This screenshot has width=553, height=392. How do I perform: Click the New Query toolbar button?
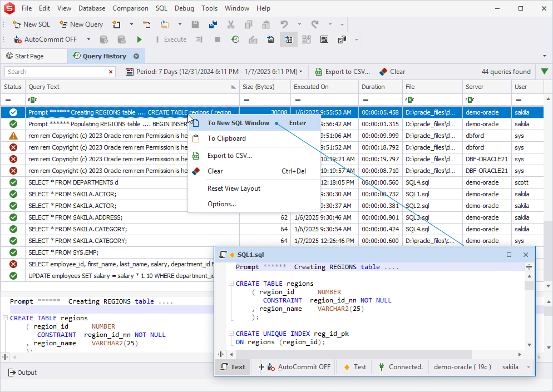81,24
